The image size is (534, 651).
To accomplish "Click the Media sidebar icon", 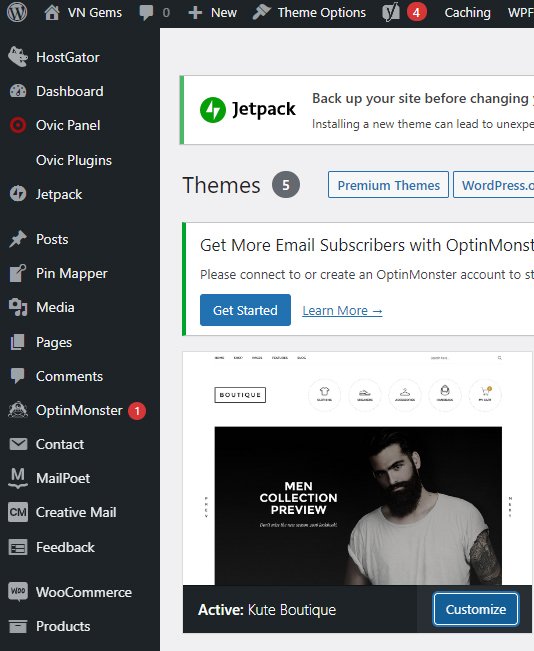I will tap(18, 307).
